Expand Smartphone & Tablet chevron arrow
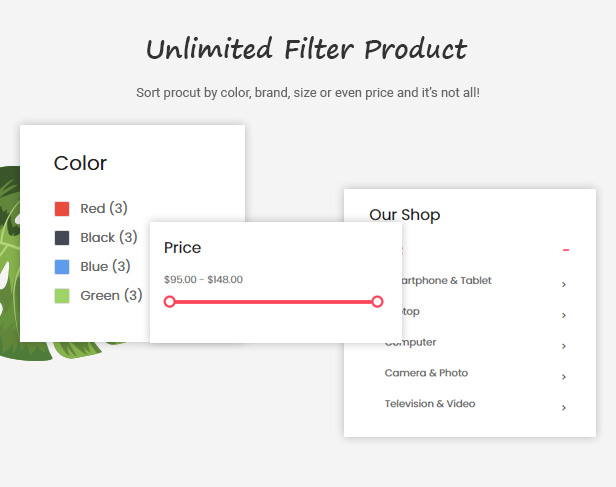616x487 pixels. coord(564,284)
